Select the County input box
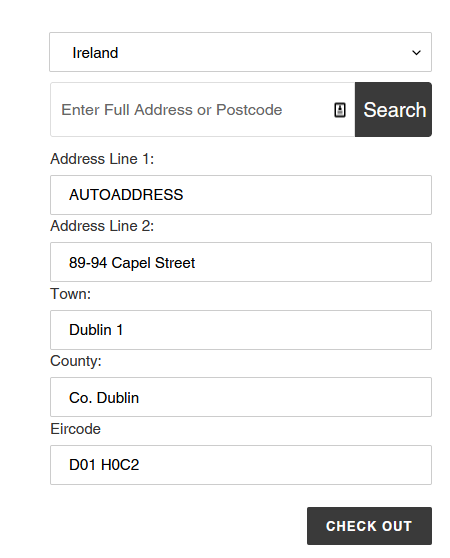This screenshot has width=450, height=558. click(x=241, y=397)
